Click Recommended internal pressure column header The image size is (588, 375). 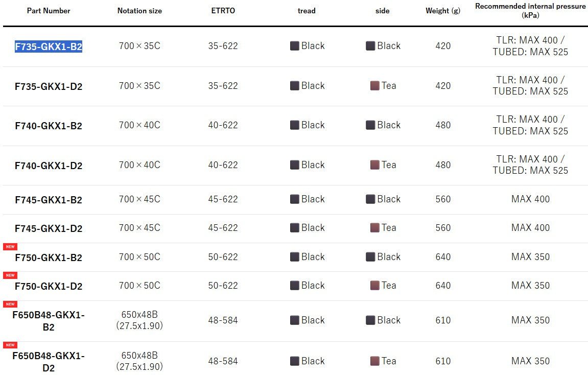[x=530, y=11]
